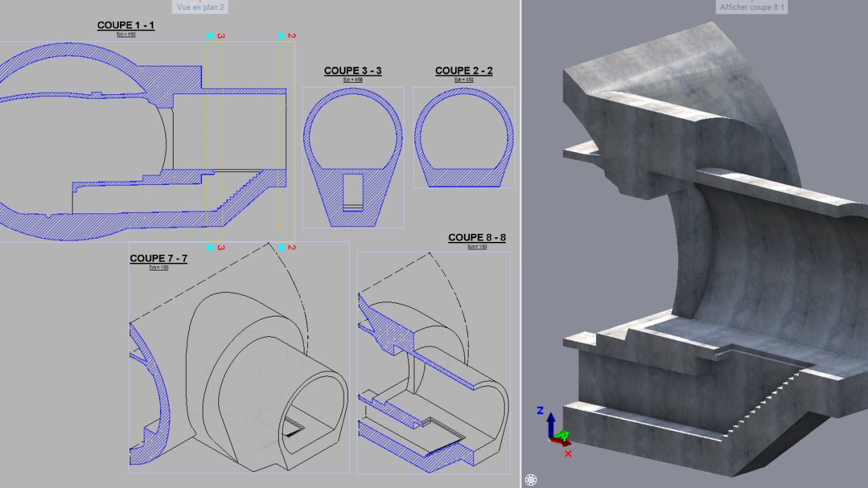Image resolution: width=868 pixels, height=488 pixels.
Task: Select the Ech = 1/50 scale label under COUPE 1-1
Action: tap(125, 34)
